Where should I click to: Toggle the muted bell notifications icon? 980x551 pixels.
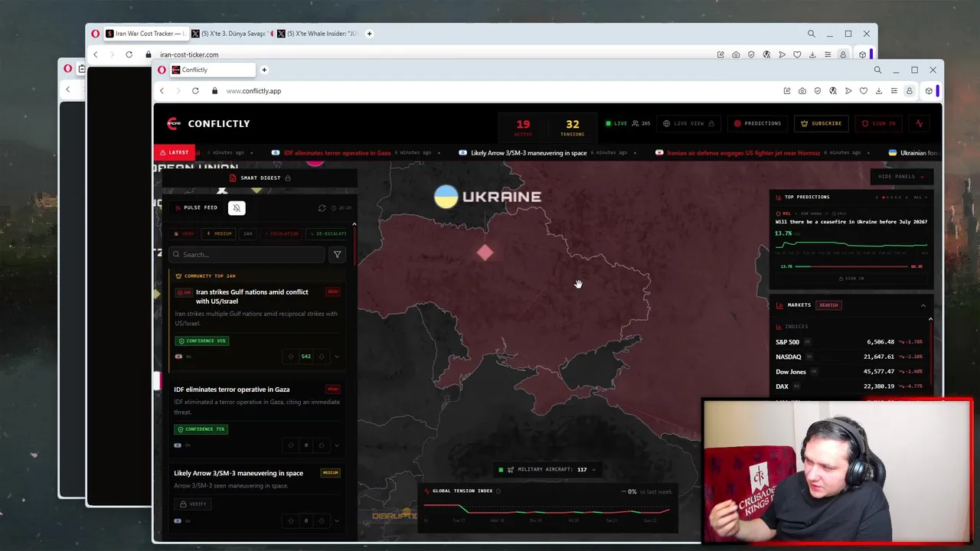click(x=237, y=208)
